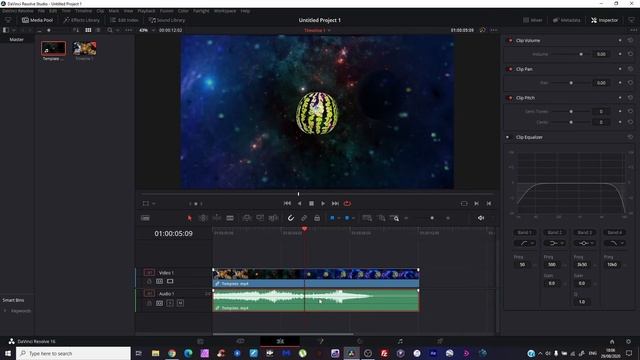Open the Sound Library panel

point(167,20)
